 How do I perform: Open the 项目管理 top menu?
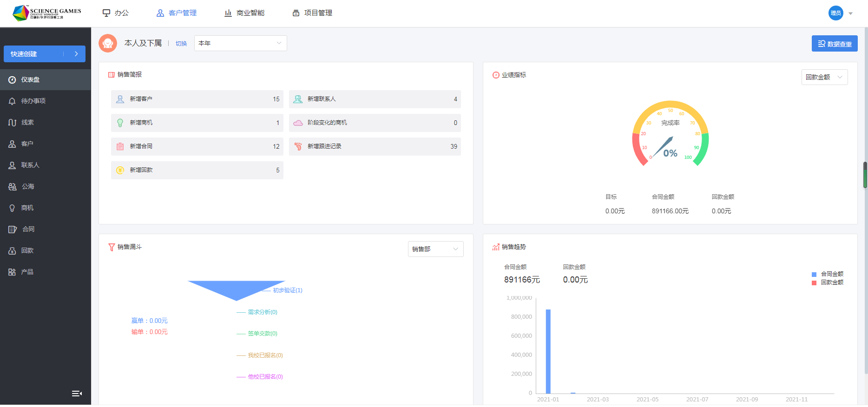click(x=312, y=13)
